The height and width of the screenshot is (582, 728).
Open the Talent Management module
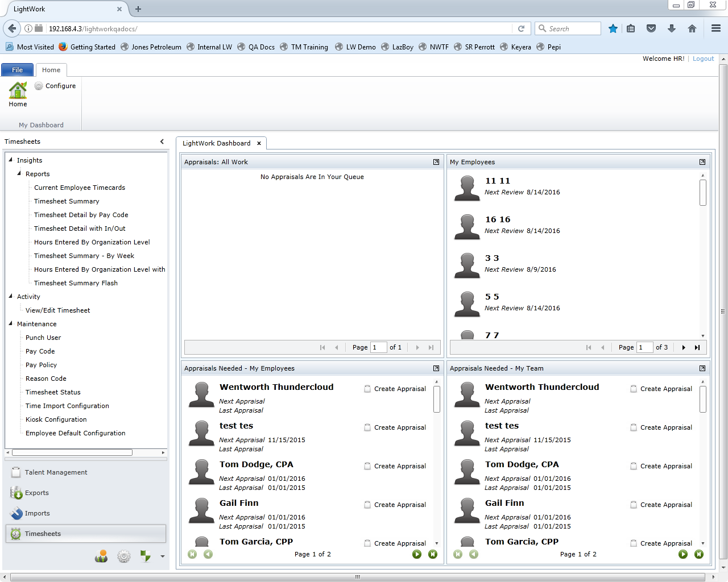56,472
